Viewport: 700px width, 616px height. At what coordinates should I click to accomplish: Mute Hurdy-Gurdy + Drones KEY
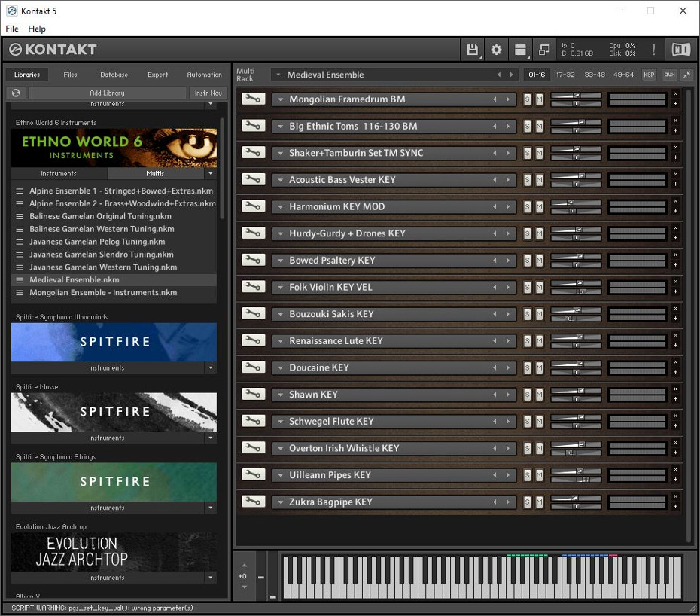point(539,233)
